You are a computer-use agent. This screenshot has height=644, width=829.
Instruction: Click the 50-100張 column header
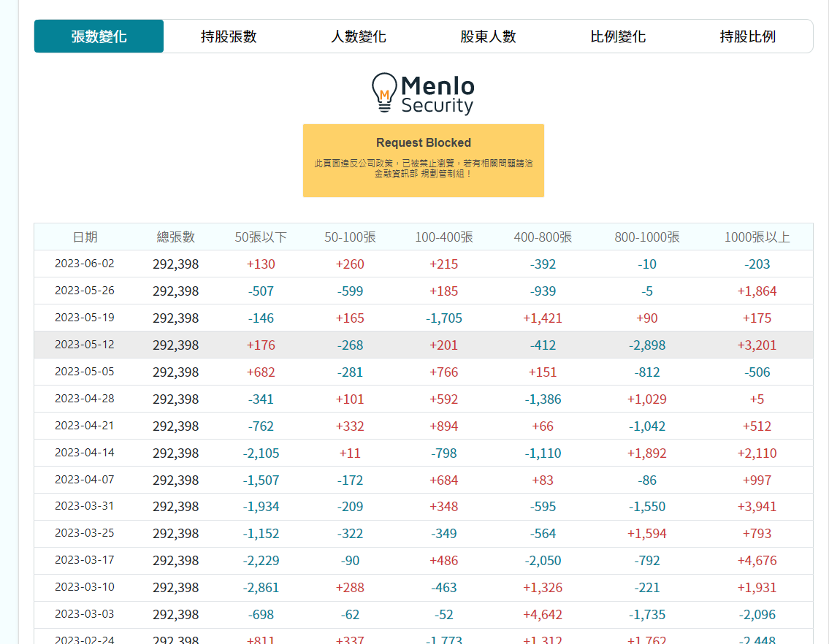(x=350, y=237)
